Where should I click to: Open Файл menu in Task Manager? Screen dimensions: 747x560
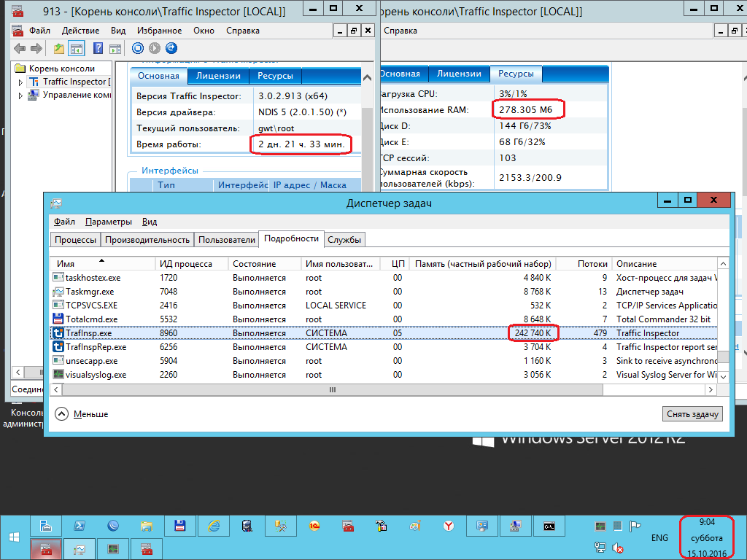[64, 222]
